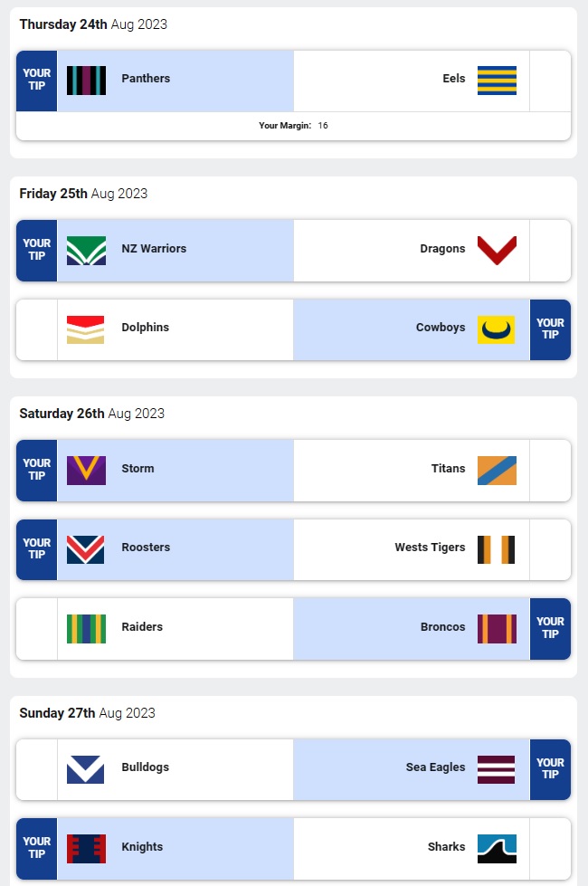Tip the Eels using empty box
This screenshot has height=886, width=588.
pyautogui.click(x=550, y=81)
